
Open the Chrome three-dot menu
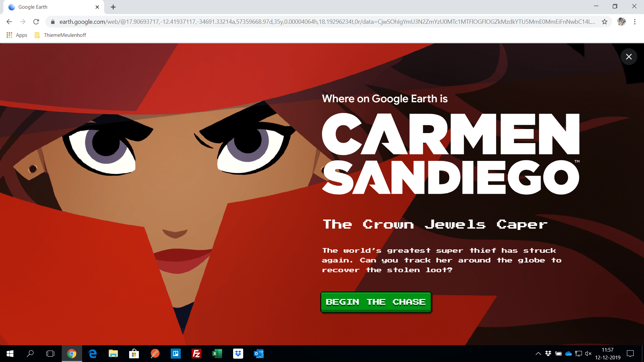tap(635, 22)
